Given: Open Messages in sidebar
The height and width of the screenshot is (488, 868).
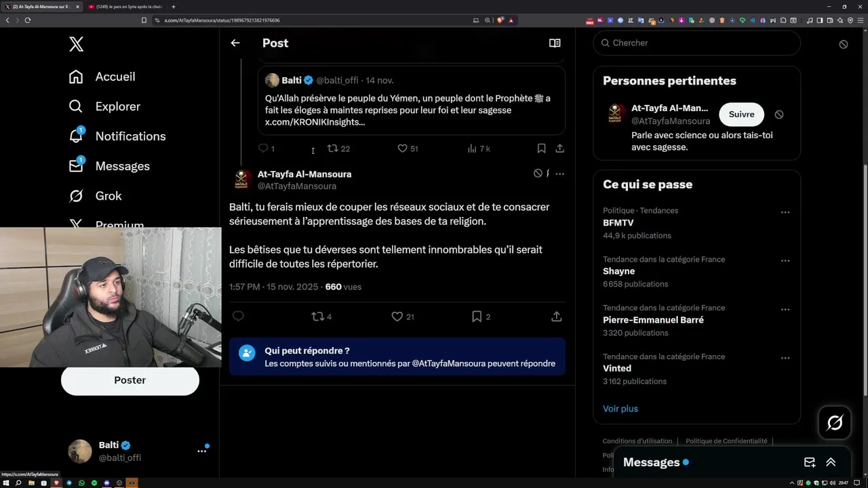Looking at the screenshot, I should (x=109, y=166).
